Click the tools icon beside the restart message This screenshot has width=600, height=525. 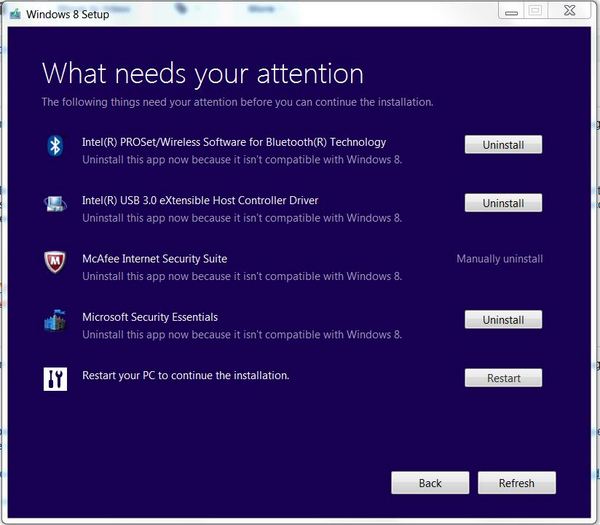tap(55, 379)
